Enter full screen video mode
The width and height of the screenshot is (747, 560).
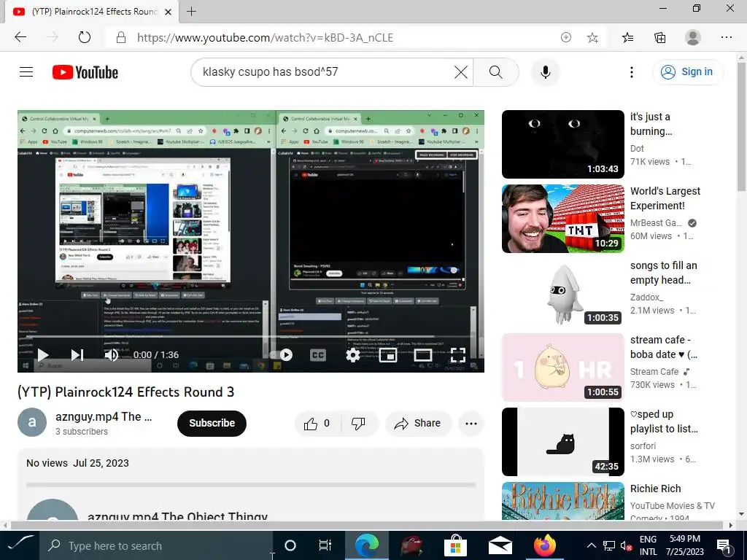coord(458,355)
